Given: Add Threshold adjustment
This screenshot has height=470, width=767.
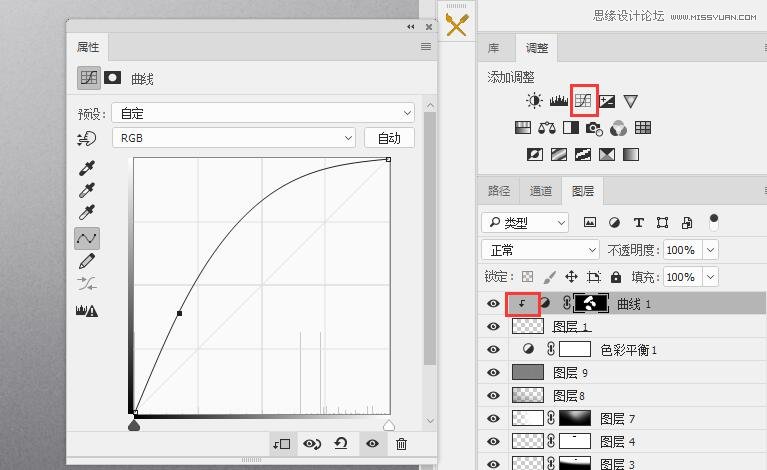Looking at the screenshot, I should 583,155.
